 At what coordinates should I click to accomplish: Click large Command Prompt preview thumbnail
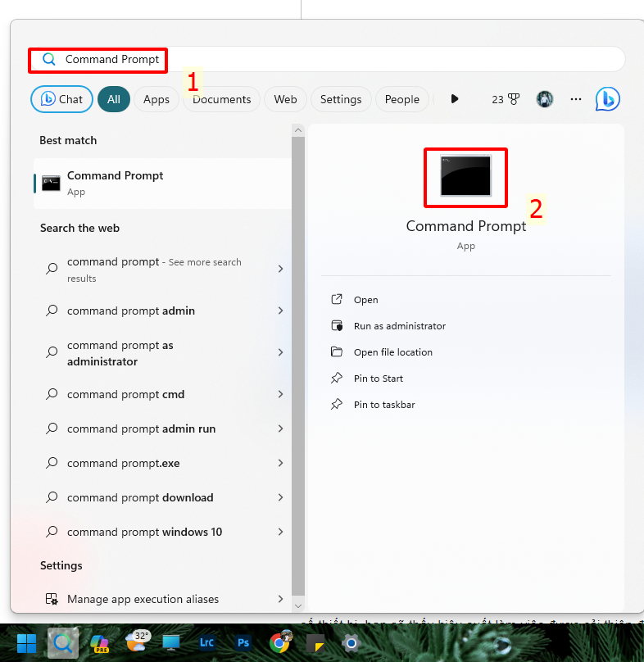click(465, 175)
